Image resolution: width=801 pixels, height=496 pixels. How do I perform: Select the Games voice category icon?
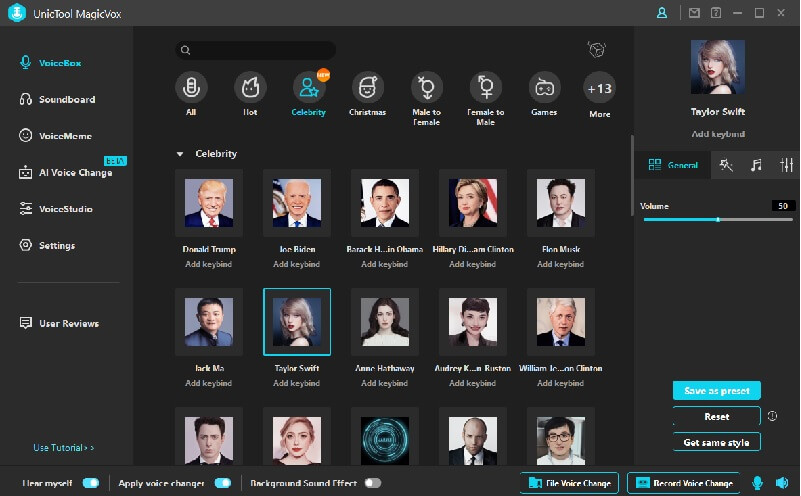point(544,89)
